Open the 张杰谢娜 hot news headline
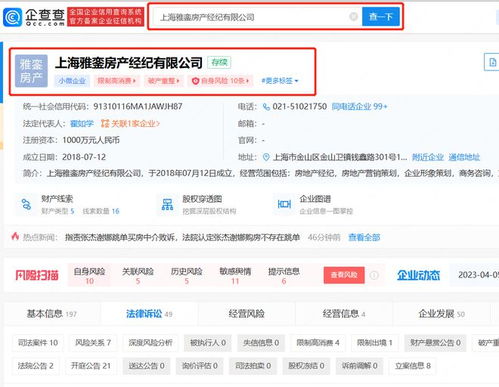The image size is (499, 387). (182, 237)
